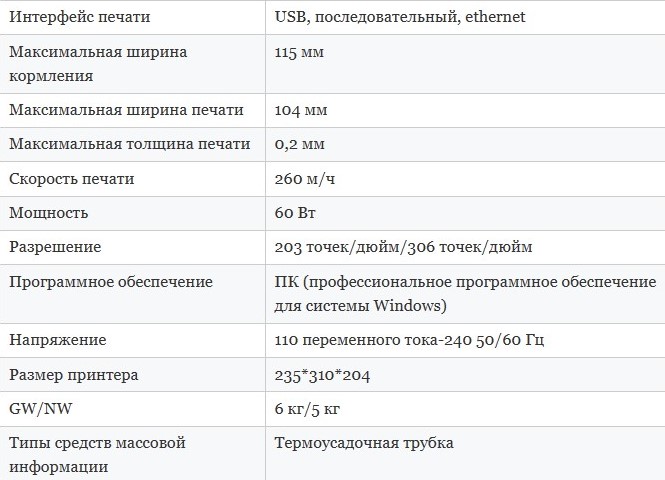
Task: Select 'USB, последовательный, ethernet' value text
Action: click(x=400, y=17)
